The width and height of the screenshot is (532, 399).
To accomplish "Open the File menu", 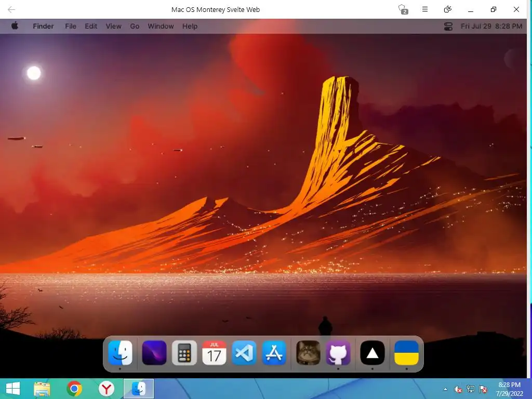I will [x=71, y=26].
